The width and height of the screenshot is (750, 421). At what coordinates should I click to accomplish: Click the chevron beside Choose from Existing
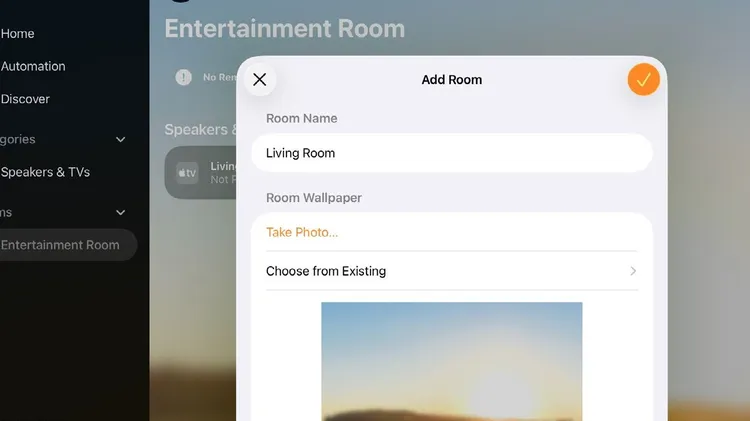tap(633, 271)
